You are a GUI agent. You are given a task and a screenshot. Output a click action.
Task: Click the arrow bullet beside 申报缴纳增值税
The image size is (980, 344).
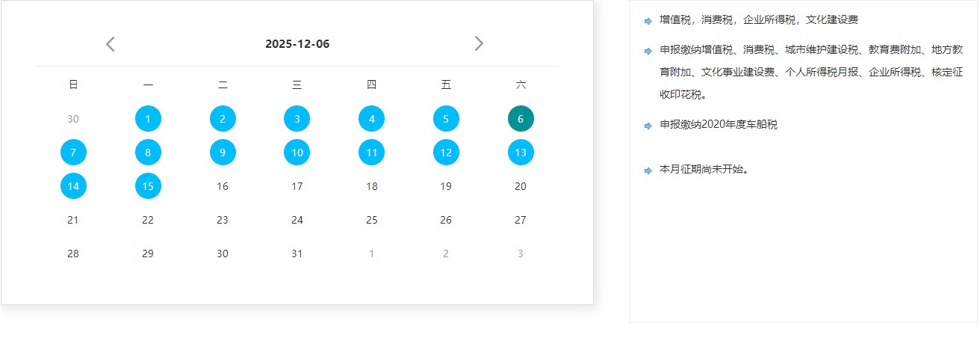648,51
